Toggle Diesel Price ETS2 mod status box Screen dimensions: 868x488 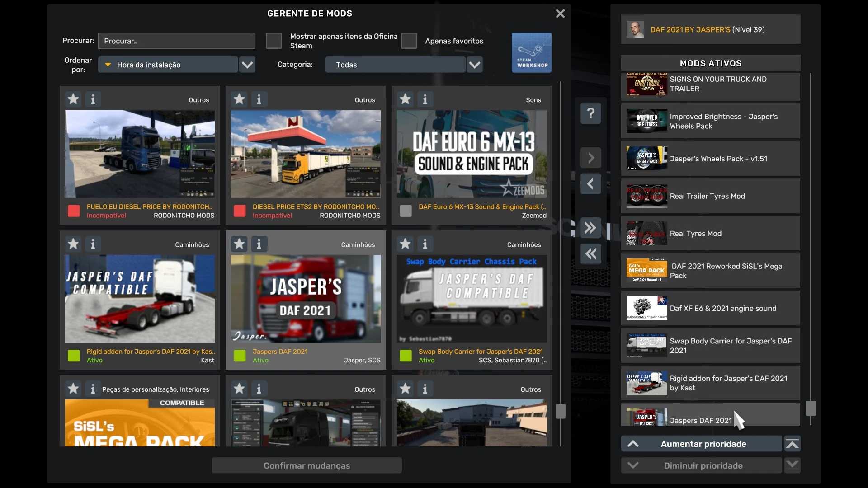coord(240,211)
